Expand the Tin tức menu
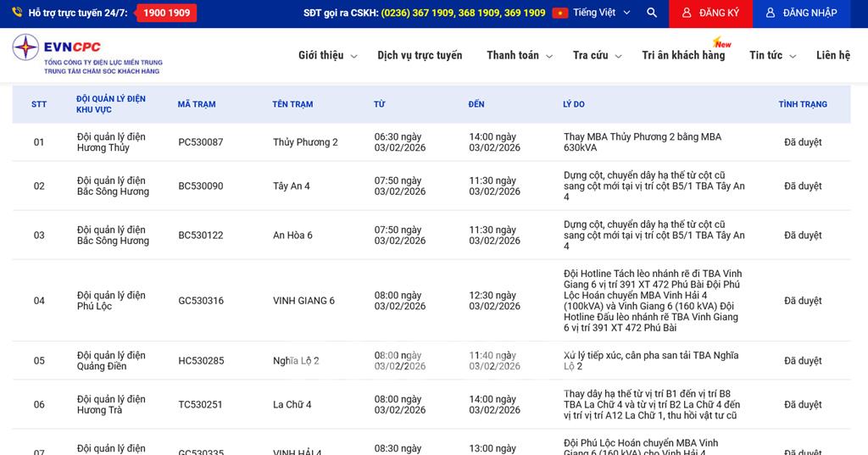Image resolution: width=868 pixels, height=455 pixels. click(772, 55)
